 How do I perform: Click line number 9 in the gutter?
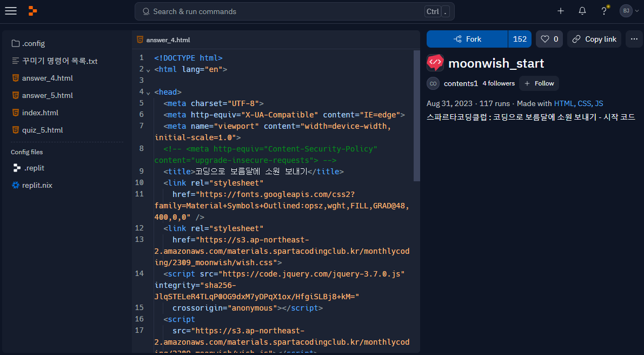[x=141, y=171]
